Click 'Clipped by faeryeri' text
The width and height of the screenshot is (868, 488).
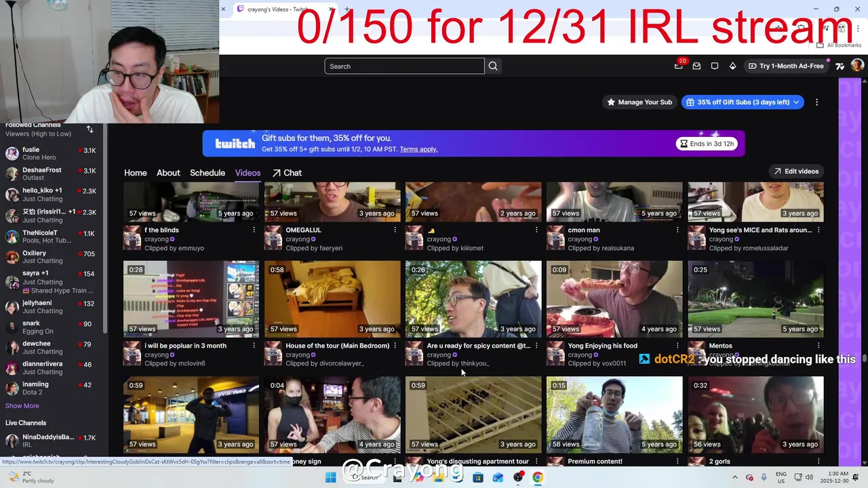coord(314,248)
